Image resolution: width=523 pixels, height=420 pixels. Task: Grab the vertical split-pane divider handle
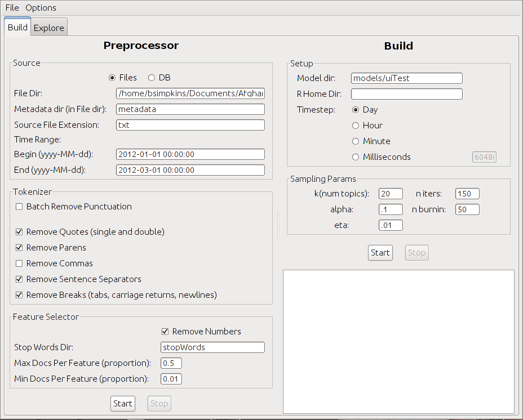[x=277, y=225]
